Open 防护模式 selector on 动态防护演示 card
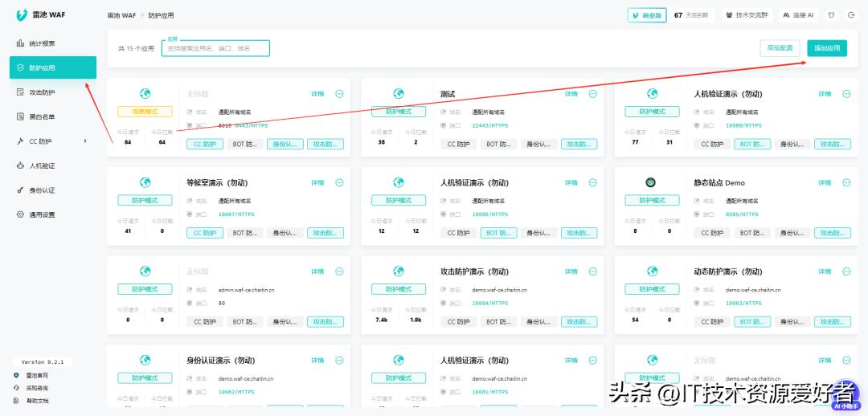The width and height of the screenshot is (868, 416). point(652,289)
